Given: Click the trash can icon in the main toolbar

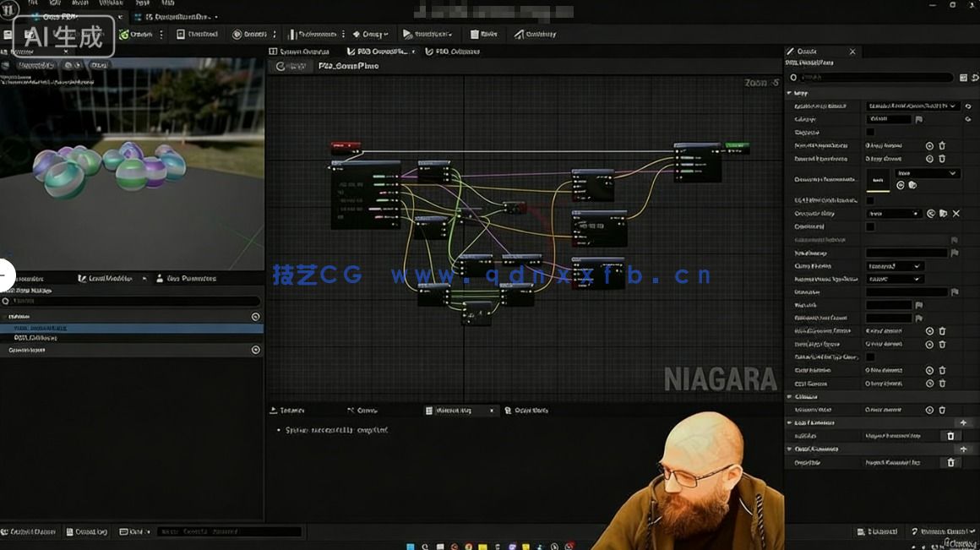Looking at the screenshot, I should coord(476,35).
